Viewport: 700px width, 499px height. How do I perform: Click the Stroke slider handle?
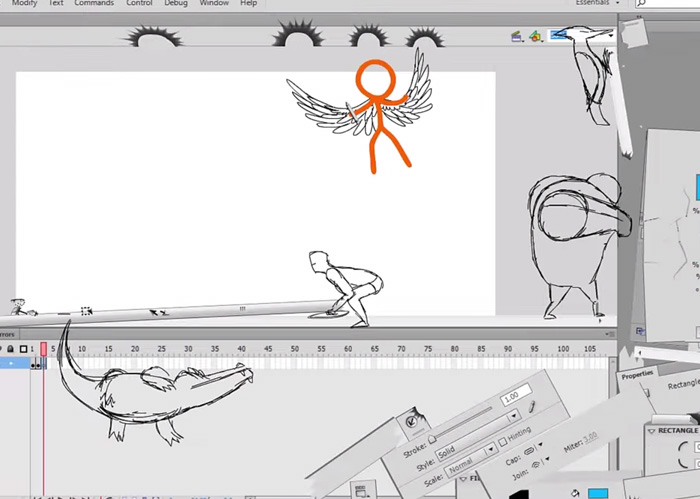432,439
